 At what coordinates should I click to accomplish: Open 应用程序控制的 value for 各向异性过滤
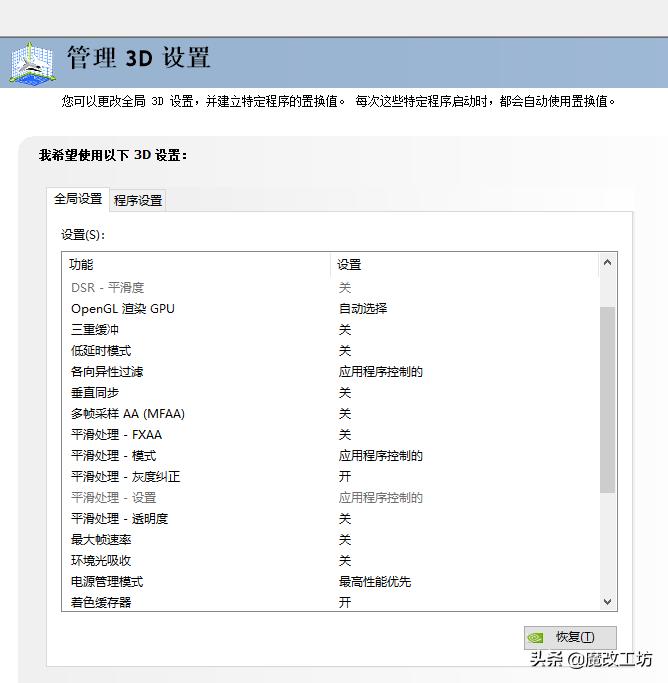coord(381,372)
